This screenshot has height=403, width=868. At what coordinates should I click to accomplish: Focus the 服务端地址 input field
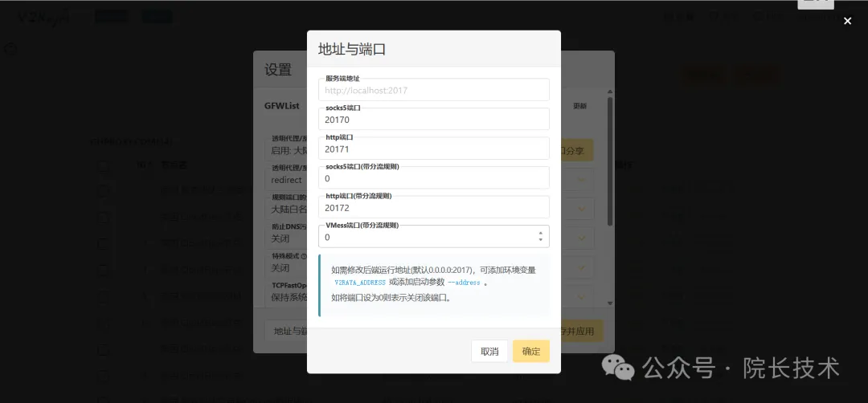434,90
